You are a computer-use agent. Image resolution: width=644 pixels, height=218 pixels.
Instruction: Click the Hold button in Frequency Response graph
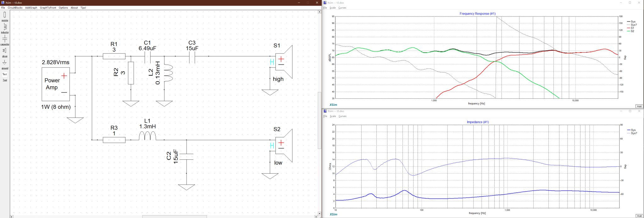[639, 106]
